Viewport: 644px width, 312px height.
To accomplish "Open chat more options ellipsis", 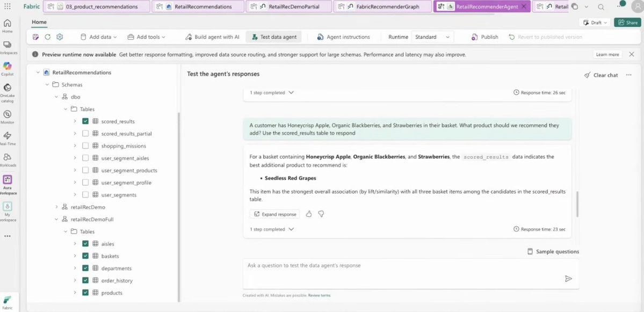I will pyautogui.click(x=629, y=75).
